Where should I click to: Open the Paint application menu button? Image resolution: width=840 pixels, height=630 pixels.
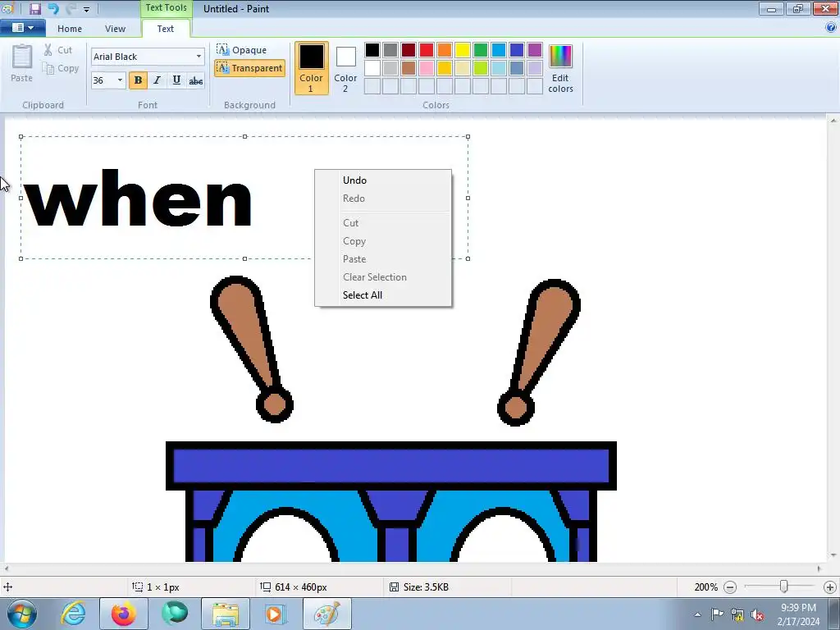[x=22, y=28]
